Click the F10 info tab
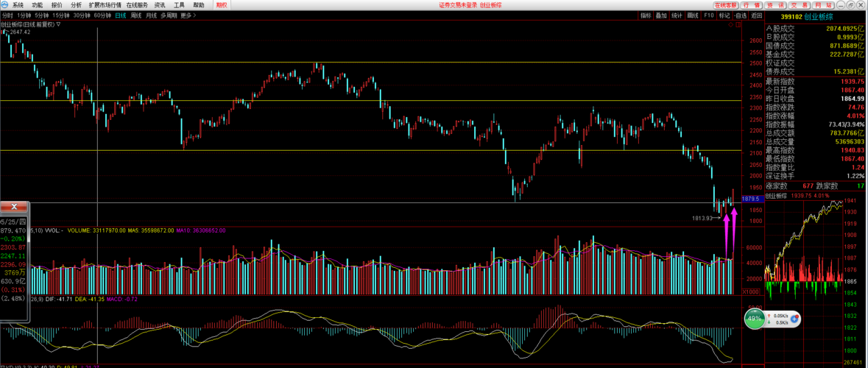The image size is (868, 368). click(708, 15)
